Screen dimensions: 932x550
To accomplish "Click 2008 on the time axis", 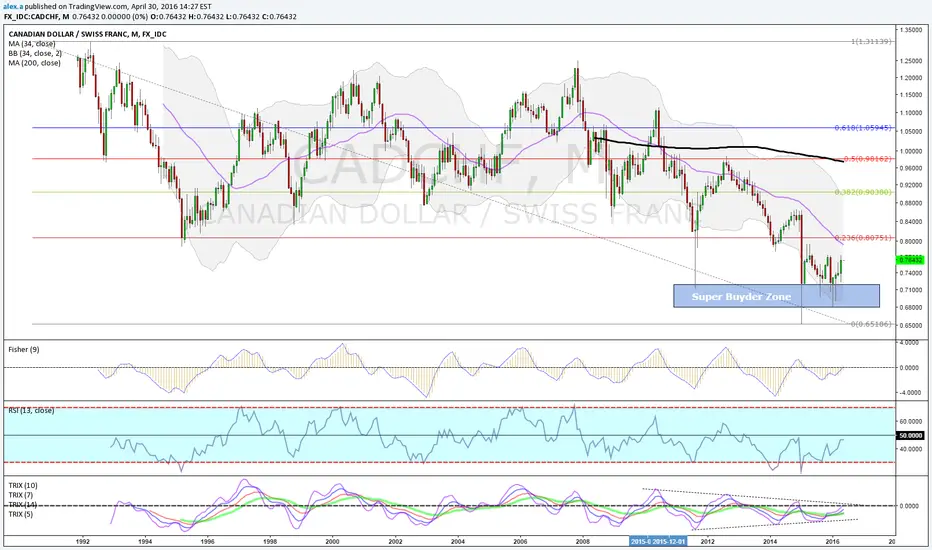I will click(x=582, y=541).
